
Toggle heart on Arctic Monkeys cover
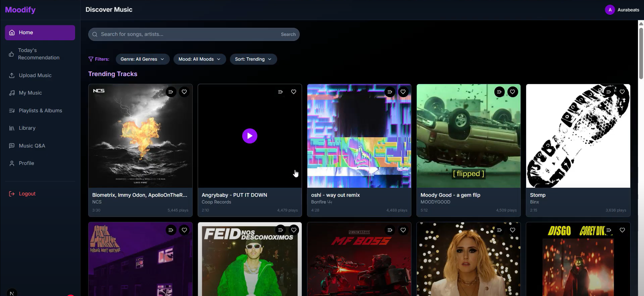pos(184,230)
